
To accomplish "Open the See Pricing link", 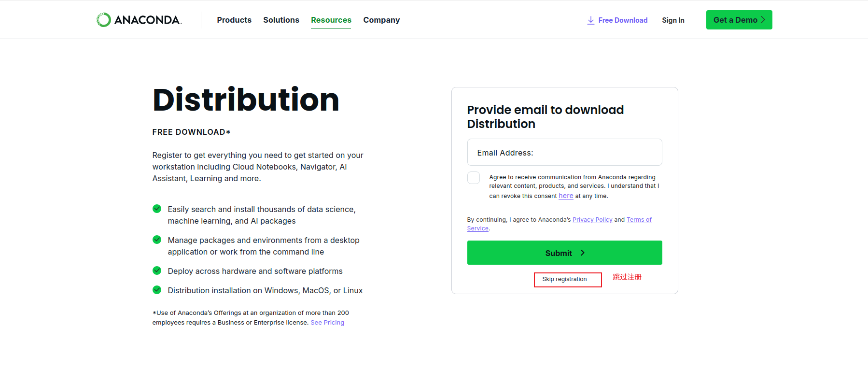I will coord(327,323).
